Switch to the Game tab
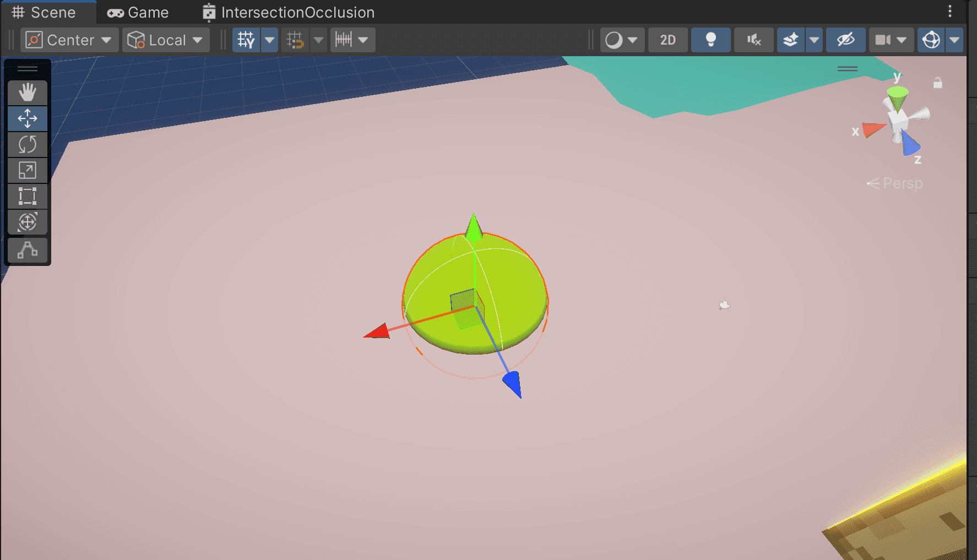This screenshot has width=977, height=560. (138, 12)
